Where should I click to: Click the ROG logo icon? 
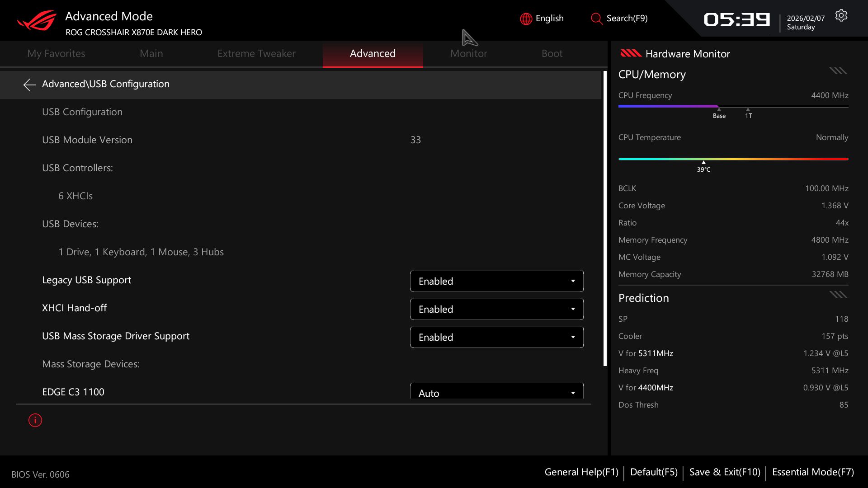pos(37,20)
